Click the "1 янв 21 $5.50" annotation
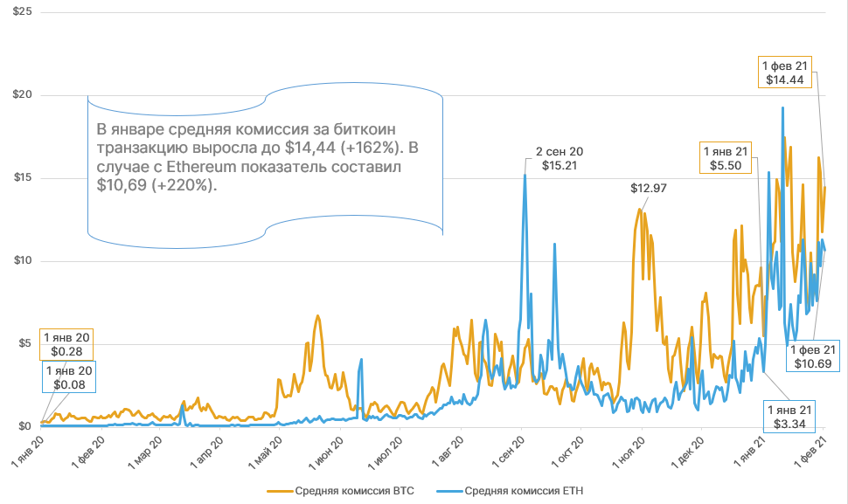The width and height of the screenshot is (848, 504). pos(724,158)
